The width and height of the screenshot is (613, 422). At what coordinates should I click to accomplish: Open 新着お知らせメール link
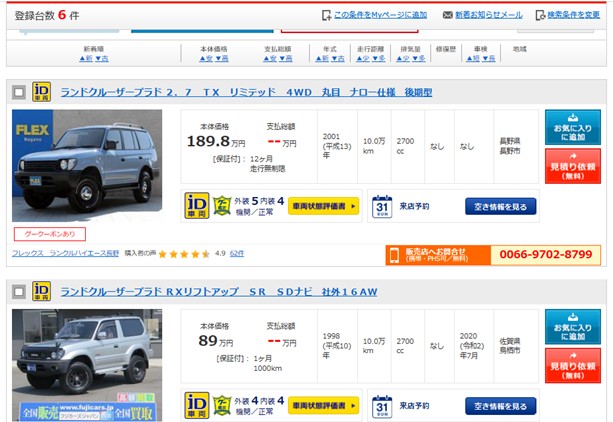click(489, 15)
